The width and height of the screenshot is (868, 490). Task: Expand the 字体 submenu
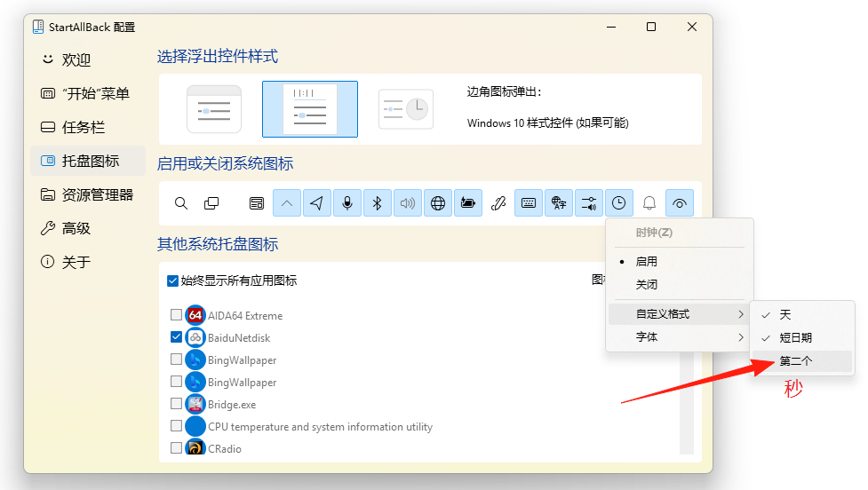click(x=680, y=336)
